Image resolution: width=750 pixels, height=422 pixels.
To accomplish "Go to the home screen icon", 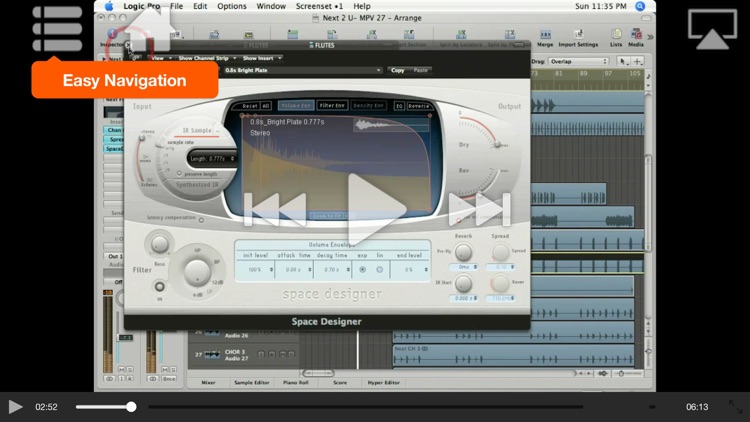I will pyautogui.click(x=149, y=30).
